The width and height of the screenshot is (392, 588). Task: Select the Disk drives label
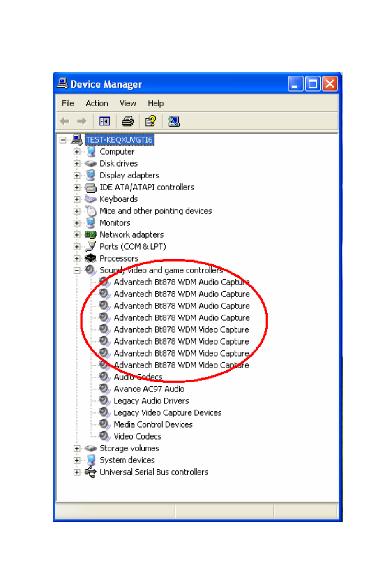tap(119, 164)
